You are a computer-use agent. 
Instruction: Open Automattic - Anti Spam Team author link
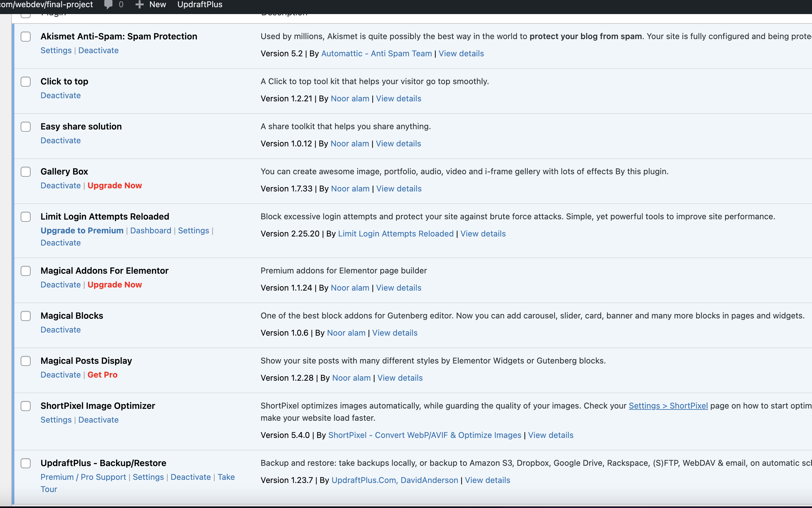pos(376,53)
